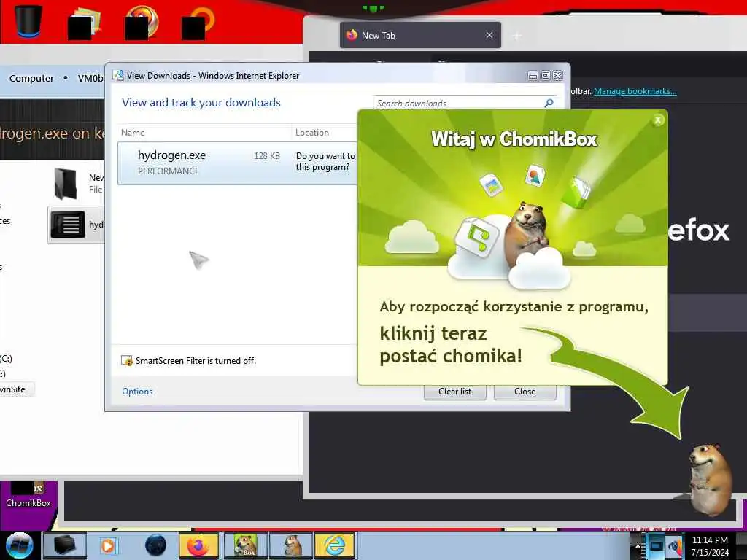Launch the media player from the taskbar
747x560 pixels.
[x=108, y=545]
